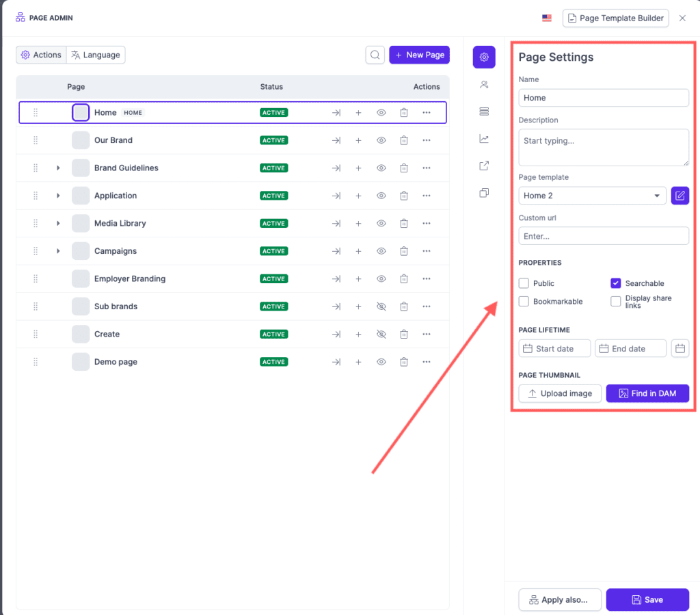
Task: Select the user permissions icon in sidebar
Action: click(484, 84)
